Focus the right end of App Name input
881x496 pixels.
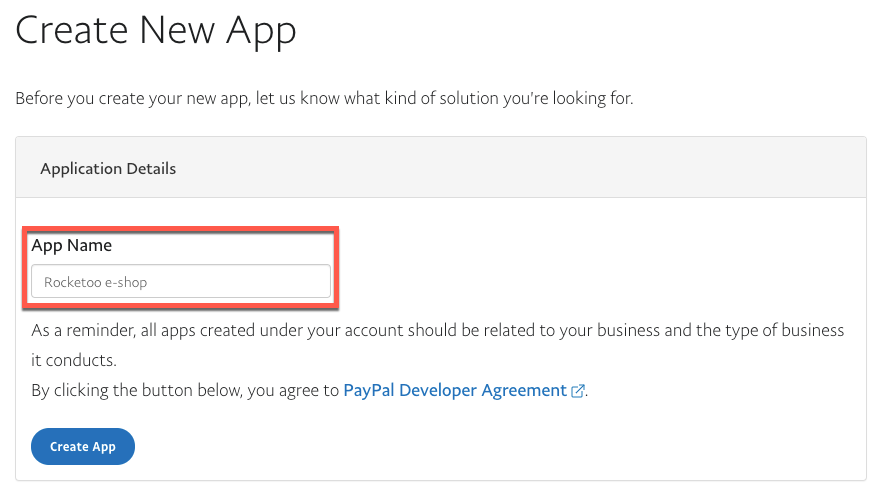click(x=315, y=282)
